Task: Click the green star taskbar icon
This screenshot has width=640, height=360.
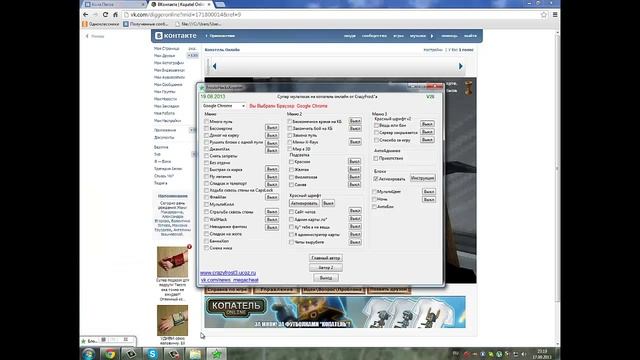Action: (x=217, y=354)
